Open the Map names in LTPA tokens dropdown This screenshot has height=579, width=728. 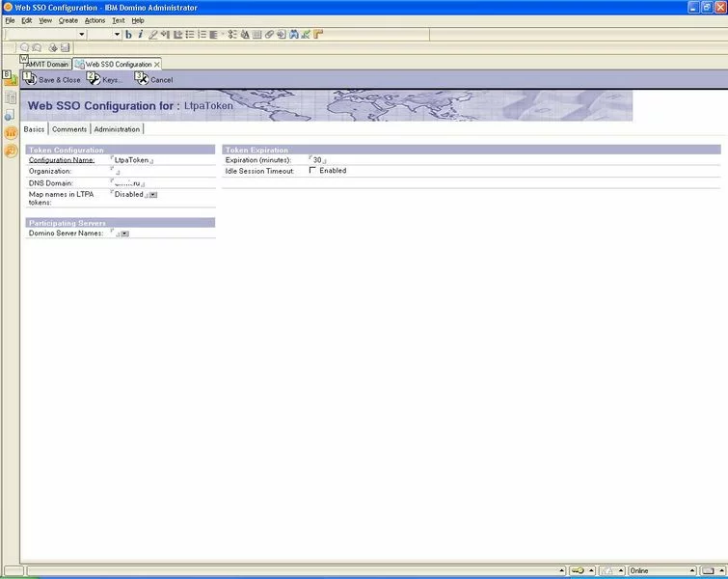(153, 195)
